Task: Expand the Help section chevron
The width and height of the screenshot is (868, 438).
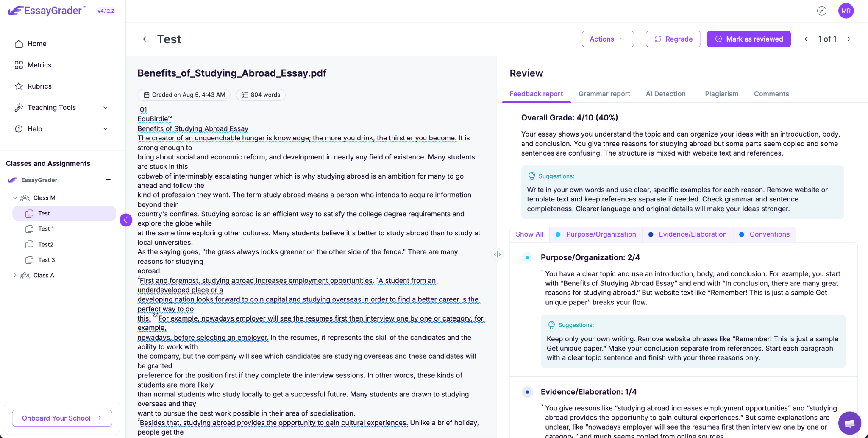Action: click(x=106, y=129)
